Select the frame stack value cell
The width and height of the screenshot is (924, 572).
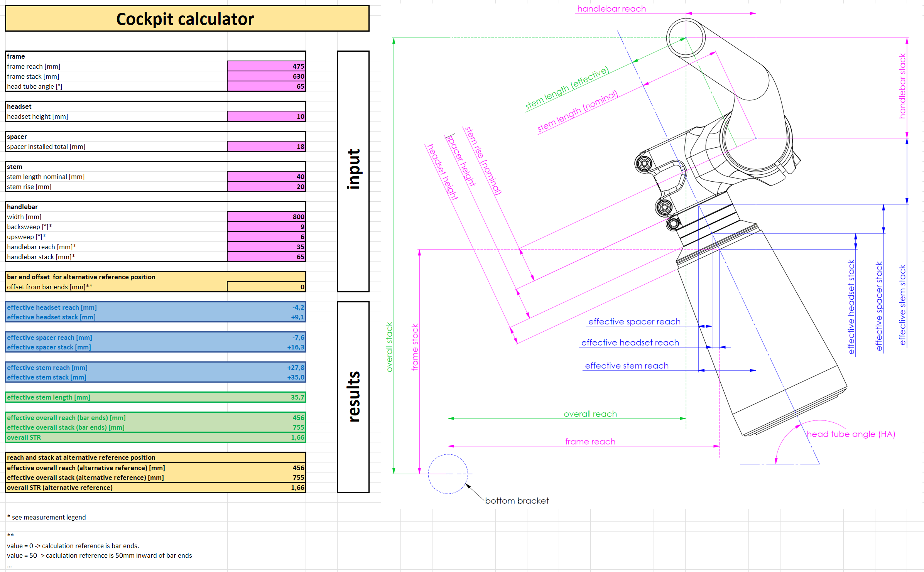tap(266, 76)
